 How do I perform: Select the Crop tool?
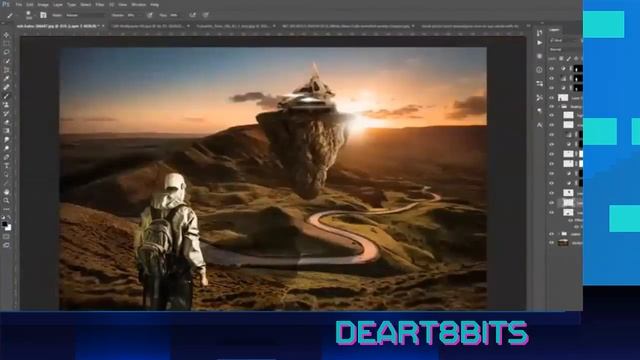(x=6, y=70)
